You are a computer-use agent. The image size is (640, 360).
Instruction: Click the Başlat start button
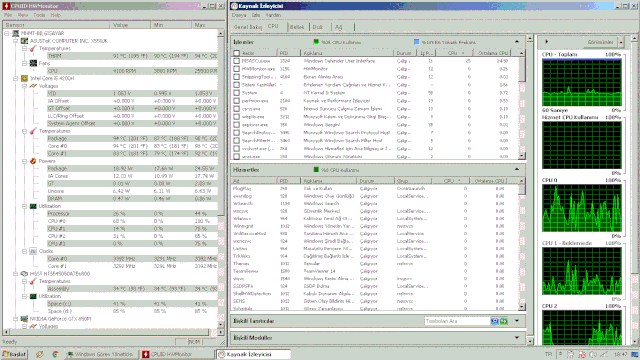click(x=14, y=354)
